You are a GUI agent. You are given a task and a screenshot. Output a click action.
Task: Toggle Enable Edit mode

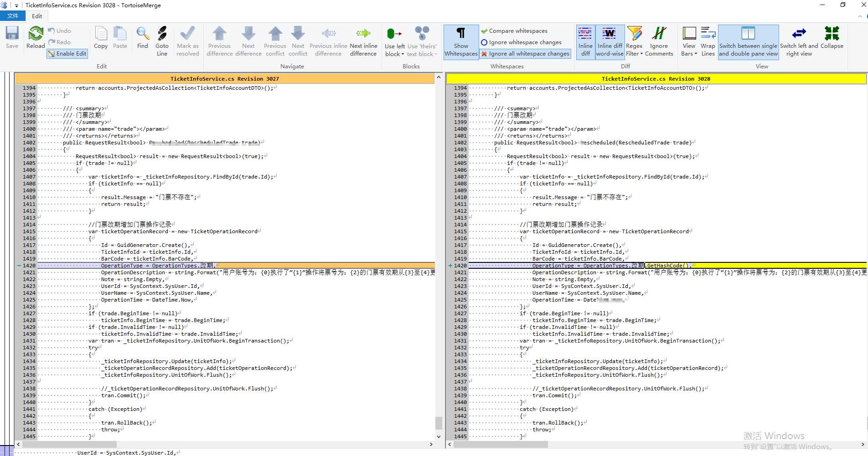pos(67,53)
